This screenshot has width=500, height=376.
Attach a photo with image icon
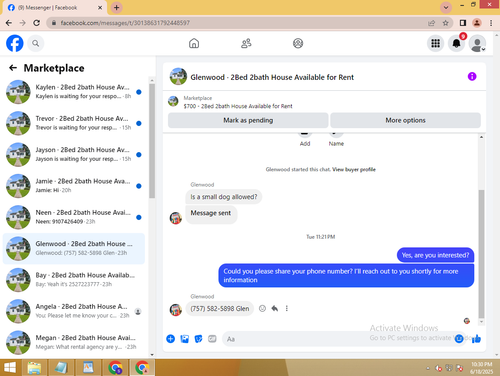(x=184, y=339)
